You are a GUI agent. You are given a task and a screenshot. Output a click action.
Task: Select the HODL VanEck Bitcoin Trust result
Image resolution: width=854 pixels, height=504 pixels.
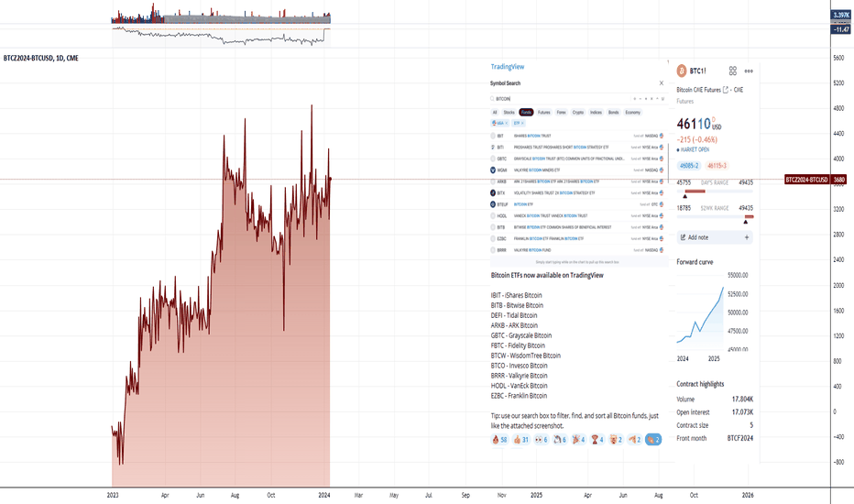click(577, 215)
